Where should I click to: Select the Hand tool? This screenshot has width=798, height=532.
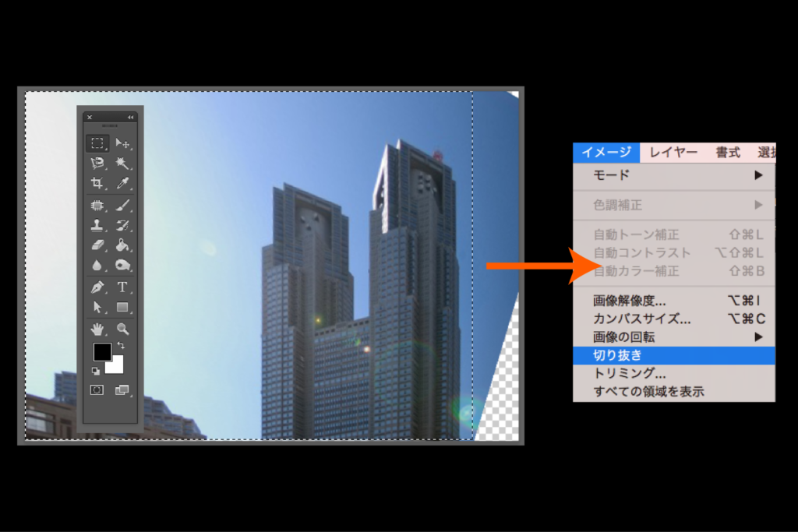97,329
